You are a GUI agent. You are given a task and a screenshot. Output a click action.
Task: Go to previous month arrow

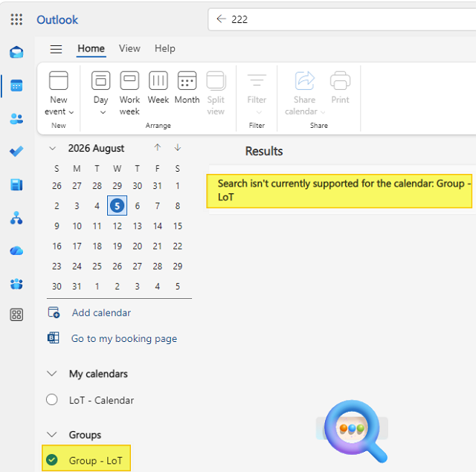pyautogui.click(x=157, y=147)
